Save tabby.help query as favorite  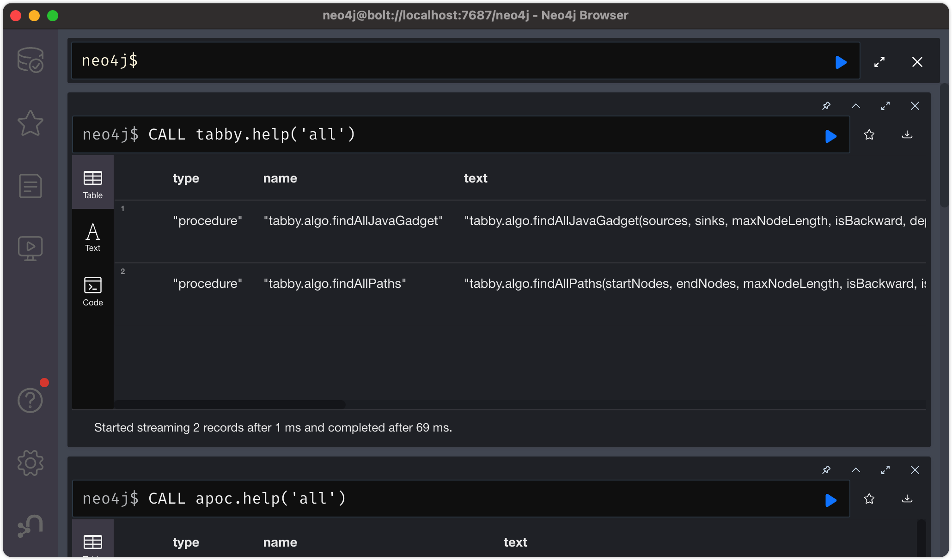point(869,135)
